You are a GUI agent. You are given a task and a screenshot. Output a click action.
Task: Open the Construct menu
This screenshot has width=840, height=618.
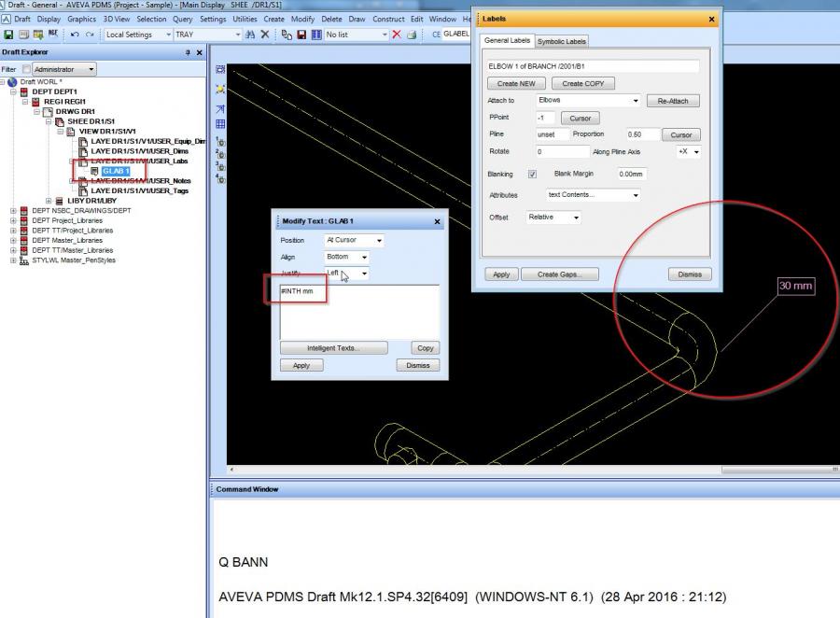pos(388,20)
